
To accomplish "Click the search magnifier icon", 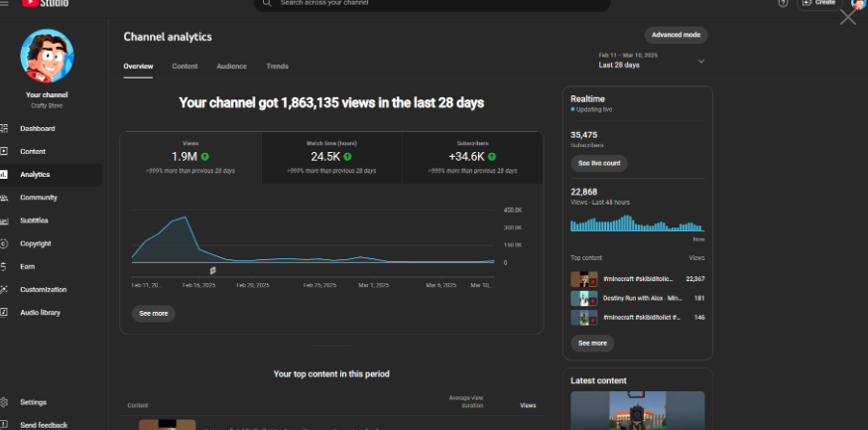I will tap(267, 3).
